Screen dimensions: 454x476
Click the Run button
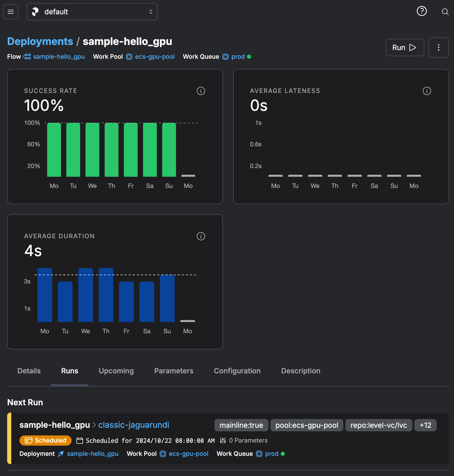[x=405, y=47]
